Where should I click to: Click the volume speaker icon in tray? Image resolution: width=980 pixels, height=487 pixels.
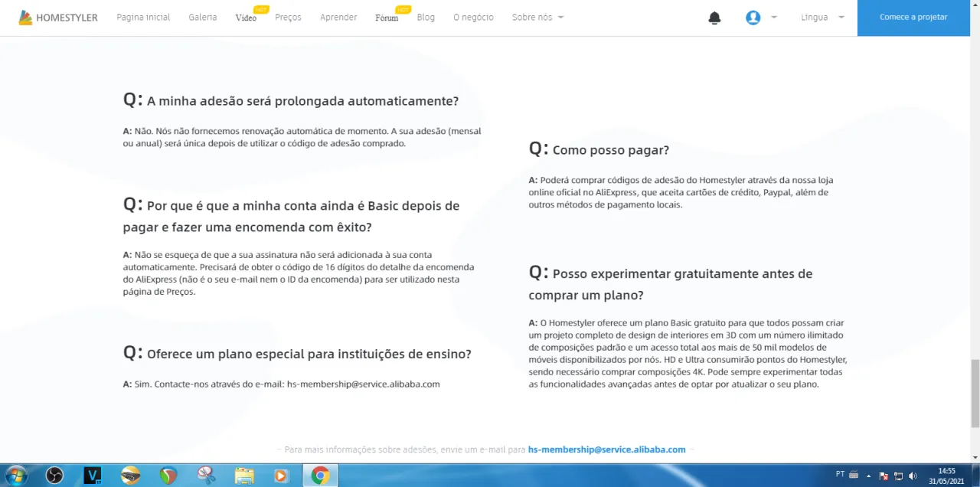[x=912, y=476]
